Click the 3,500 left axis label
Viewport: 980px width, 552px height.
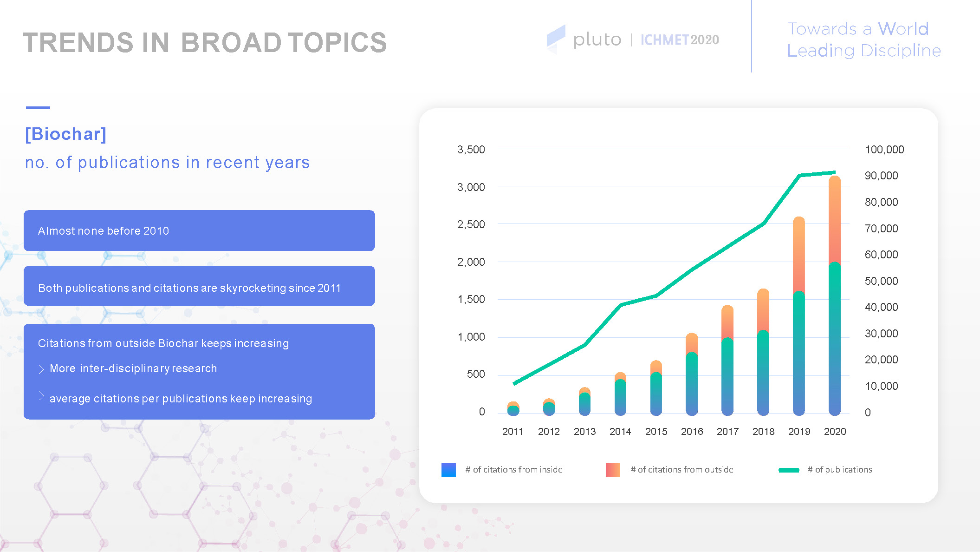(471, 150)
